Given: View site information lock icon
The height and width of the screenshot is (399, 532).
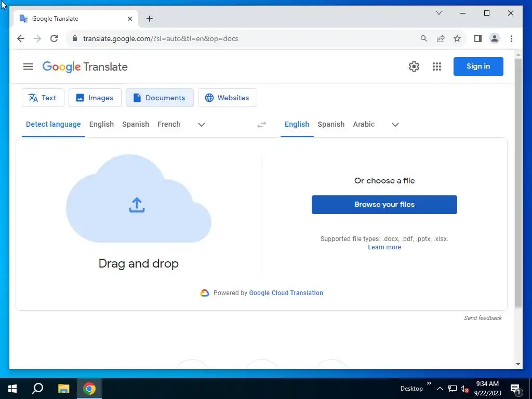Looking at the screenshot, I should click(x=75, y=38).
